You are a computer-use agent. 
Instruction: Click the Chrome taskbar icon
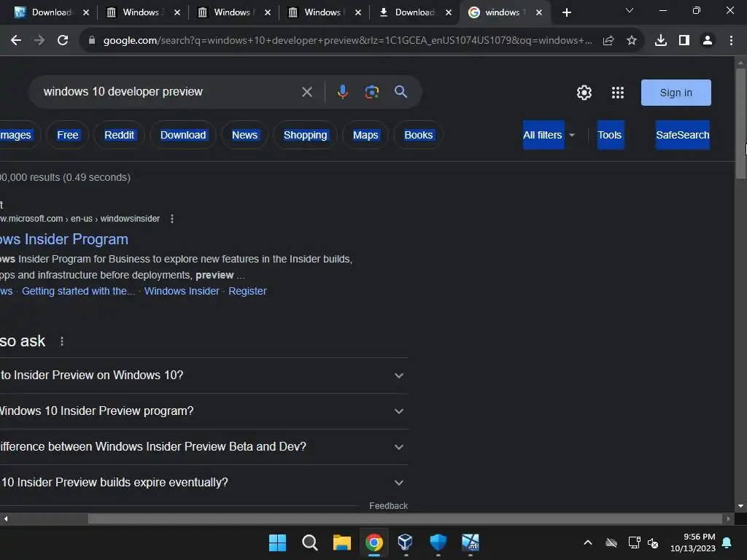(x=374, y=542)
